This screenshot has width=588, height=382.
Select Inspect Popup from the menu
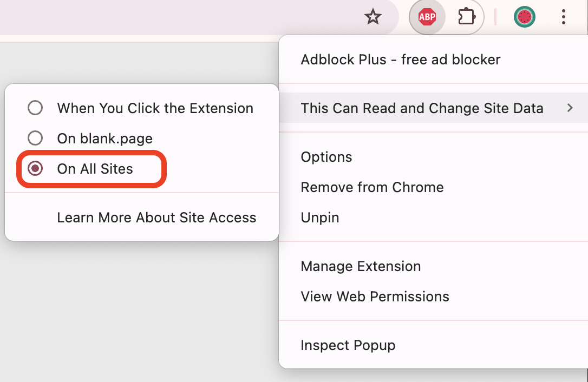[348, 345]
